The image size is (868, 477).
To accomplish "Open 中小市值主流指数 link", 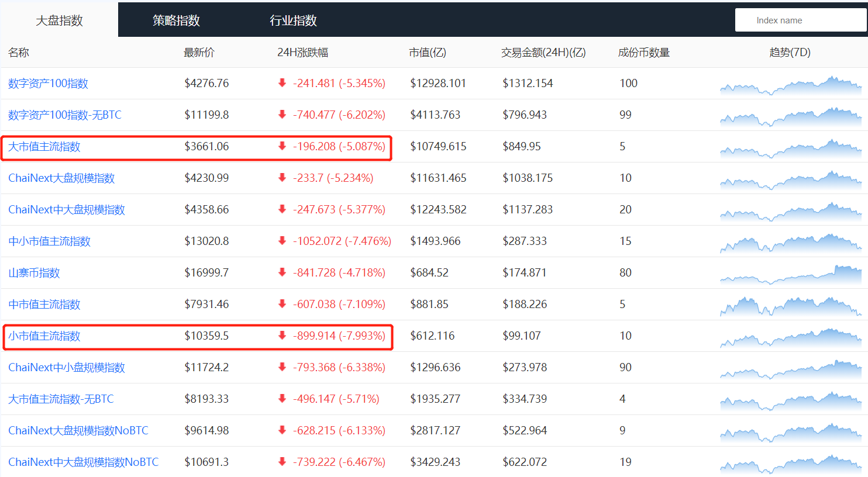I will pyautogui.click(x=49, y=241).
